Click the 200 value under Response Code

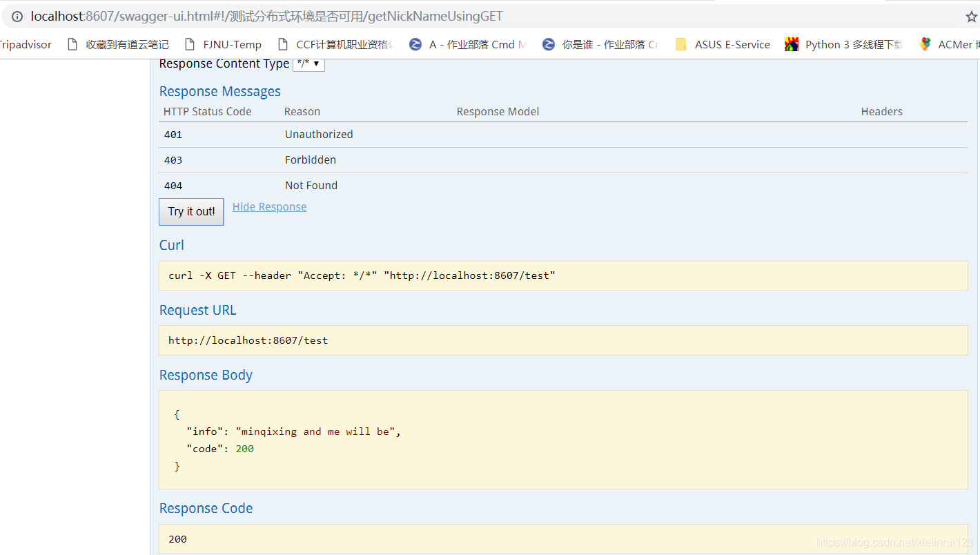pos(177,539)
